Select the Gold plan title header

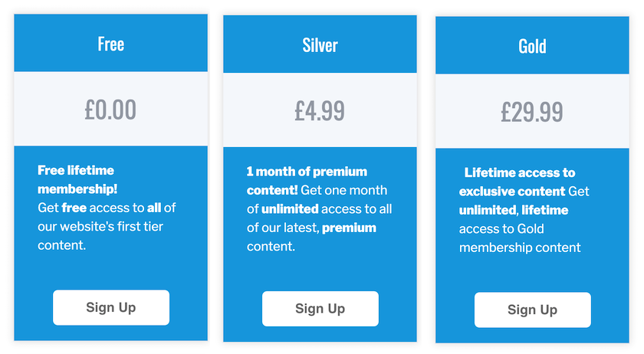pos(532,46)
